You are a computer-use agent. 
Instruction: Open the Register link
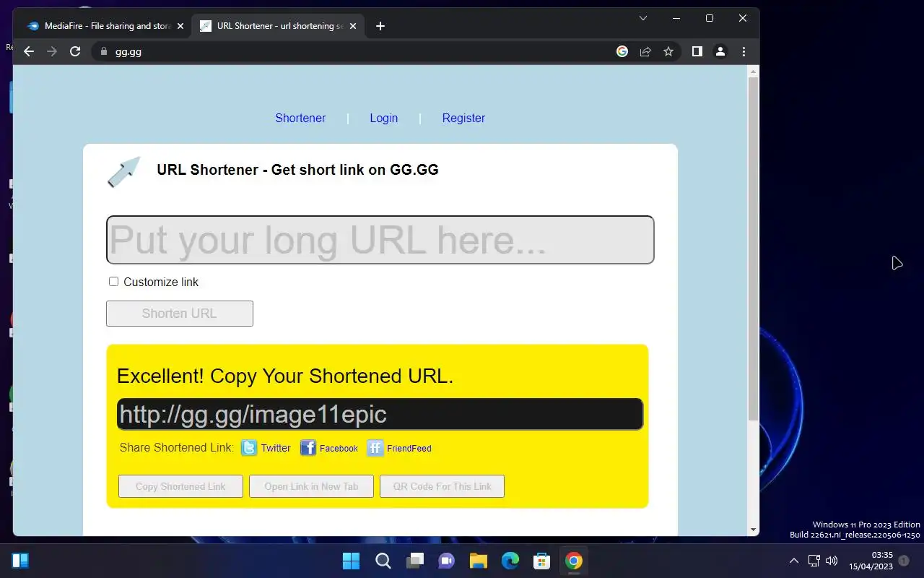[463, 118]
